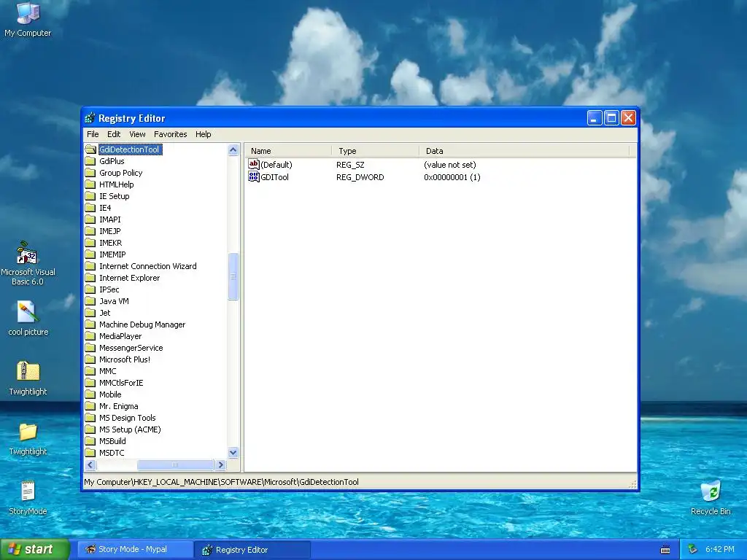Image resolution: width=747 pixels, height=560 pixels.
Task: Click the REG_DWORD type cell
Action: click(x=360, y=177)
